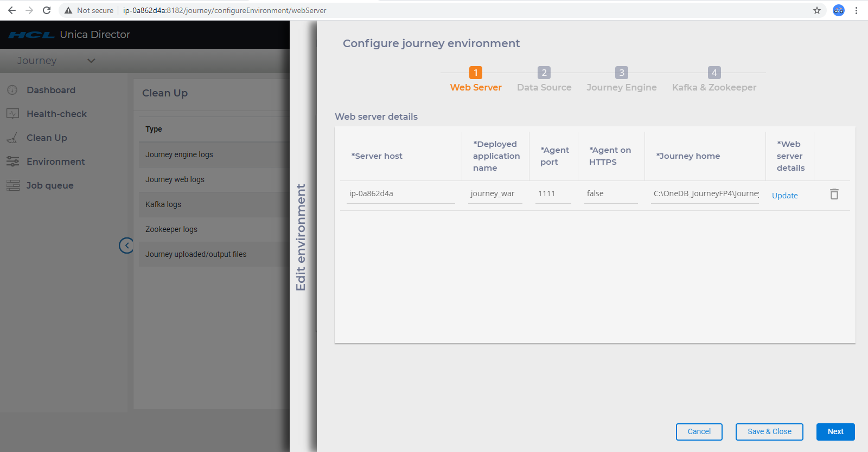868x452 pixels.
Task: Click the Environment sliders icon
Action: click(x=12, y=162)
